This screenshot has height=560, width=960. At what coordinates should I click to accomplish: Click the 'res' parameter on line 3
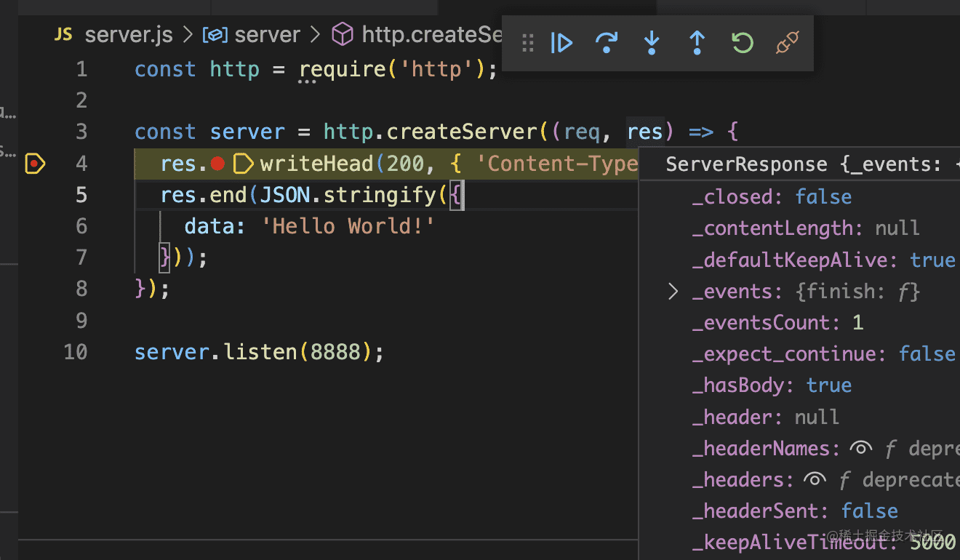[645, 132]
